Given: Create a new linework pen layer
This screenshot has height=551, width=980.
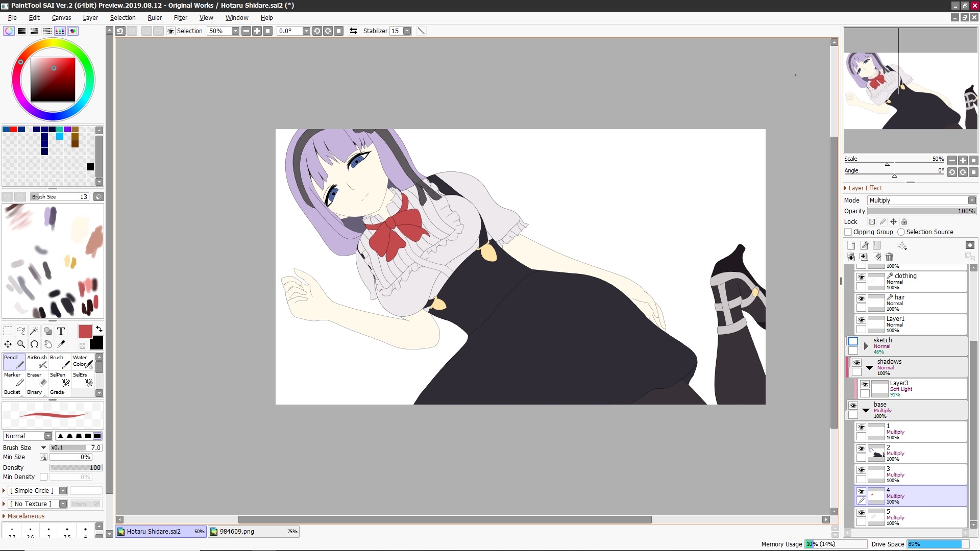Looking at the screenshot, I should (x=864, y=245).
